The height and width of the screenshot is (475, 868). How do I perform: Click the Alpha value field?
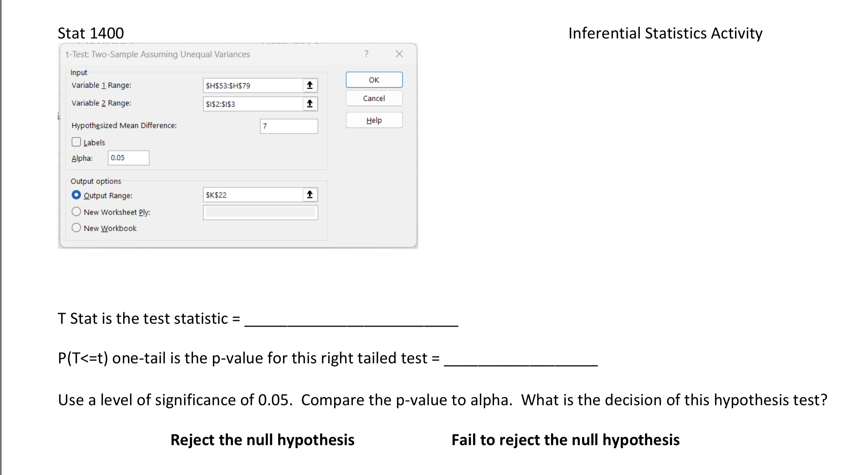128,157
